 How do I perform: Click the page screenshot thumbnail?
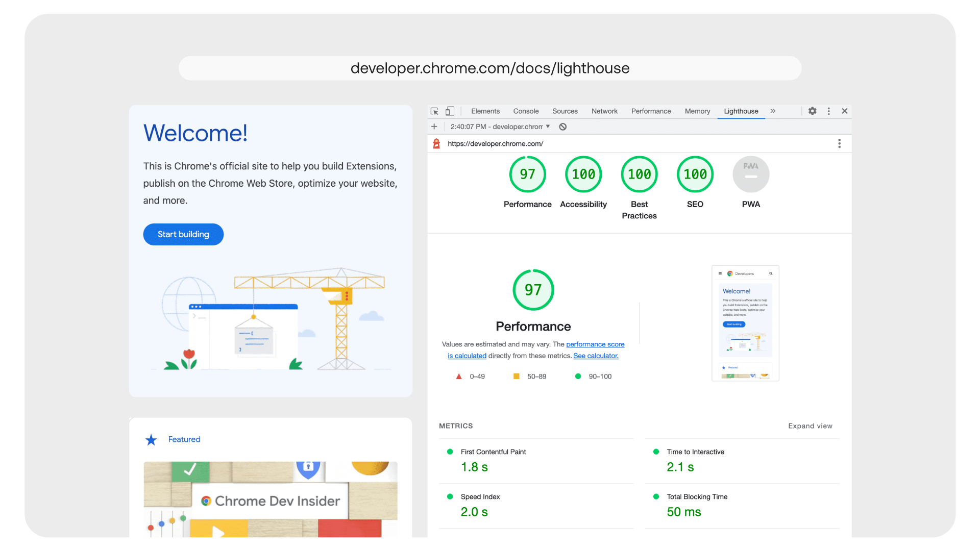(x=745, y=323)
